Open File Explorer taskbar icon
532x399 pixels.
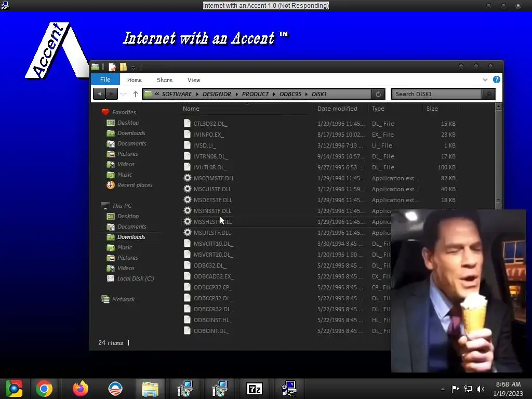(150, 389)
